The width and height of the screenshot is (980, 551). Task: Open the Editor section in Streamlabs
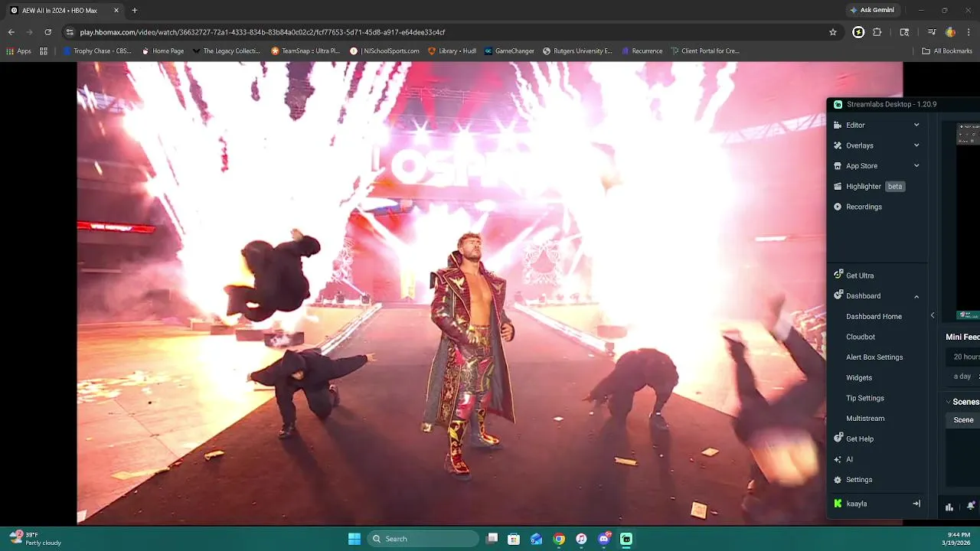click(x=855, y=125)
